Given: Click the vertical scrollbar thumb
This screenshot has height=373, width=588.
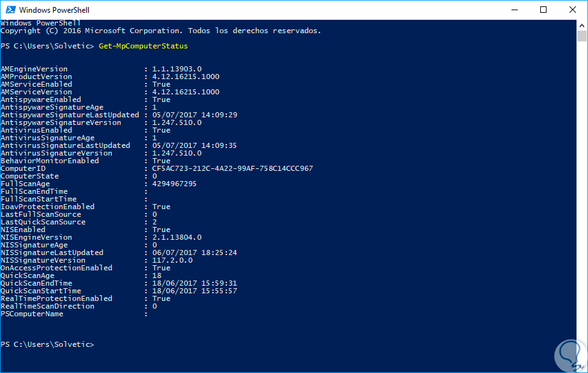Looking at the screenshot, I should [x=582, y=36].
